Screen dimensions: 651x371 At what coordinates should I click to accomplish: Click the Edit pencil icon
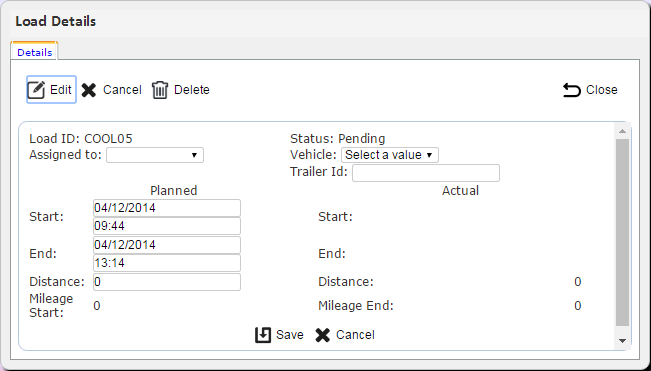(36, 90)
